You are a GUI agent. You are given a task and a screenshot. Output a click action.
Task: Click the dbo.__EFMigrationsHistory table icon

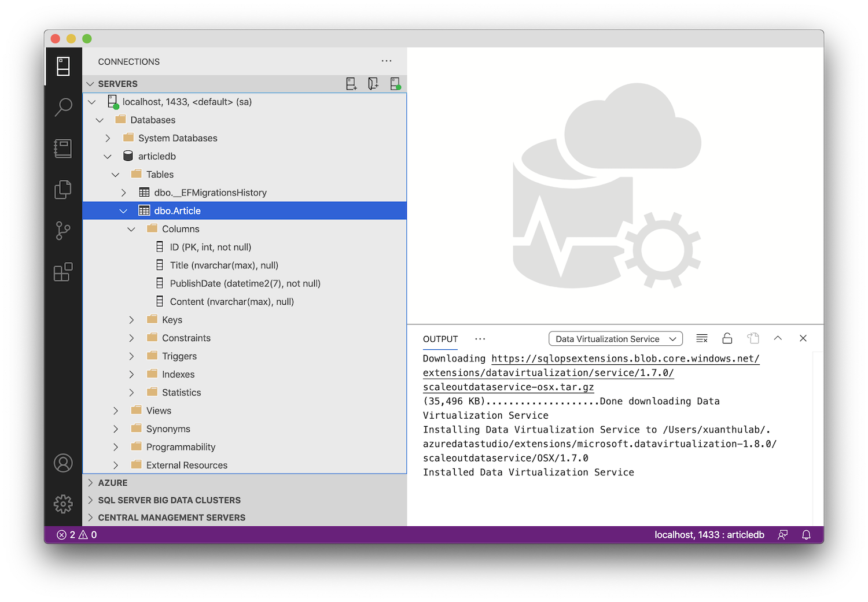pos(144,193)
